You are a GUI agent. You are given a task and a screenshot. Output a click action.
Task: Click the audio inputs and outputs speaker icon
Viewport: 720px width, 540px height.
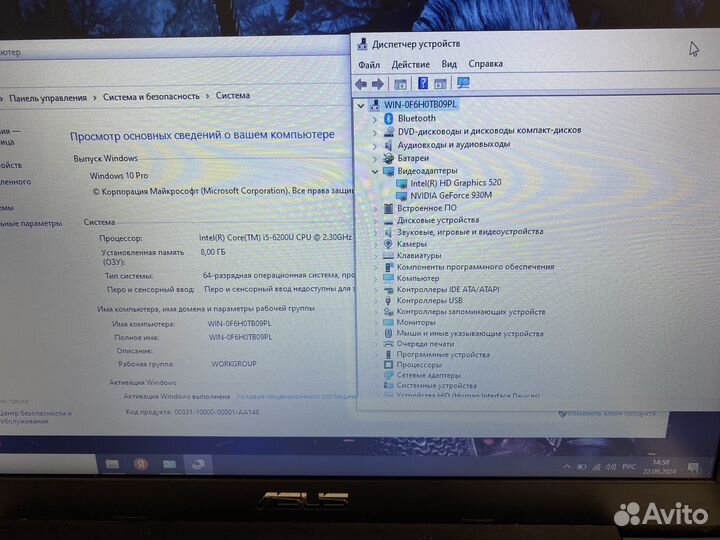[388, 145]
